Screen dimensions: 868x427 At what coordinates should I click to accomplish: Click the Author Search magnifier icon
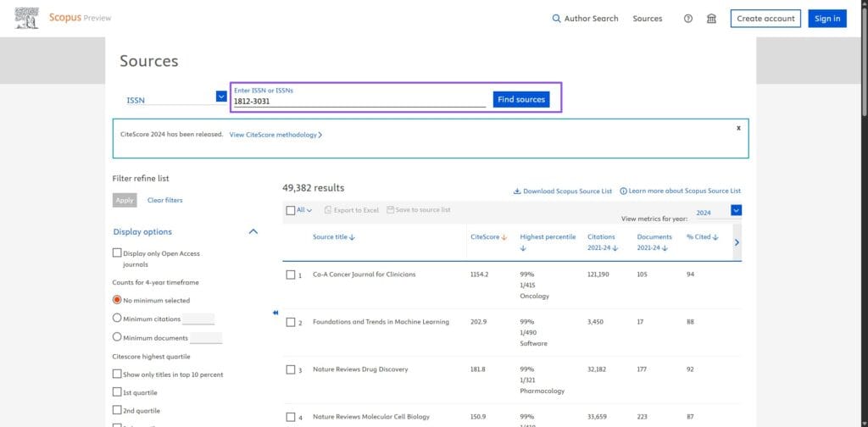[x=556, y=19]
